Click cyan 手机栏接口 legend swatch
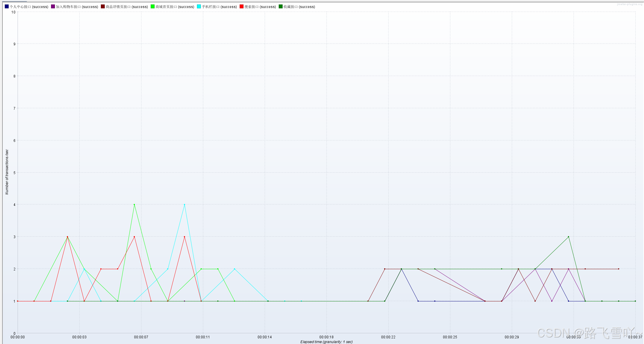644x344 pixels. pos(199,7)
